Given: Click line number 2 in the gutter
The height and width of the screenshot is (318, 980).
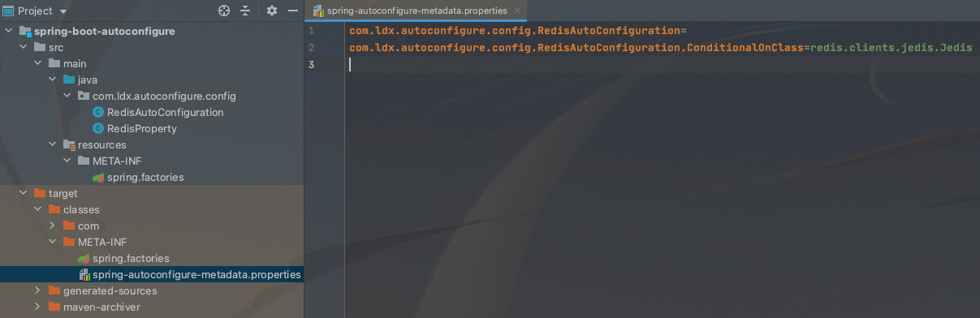Looking at the screenshot, I should click(311, 48).
